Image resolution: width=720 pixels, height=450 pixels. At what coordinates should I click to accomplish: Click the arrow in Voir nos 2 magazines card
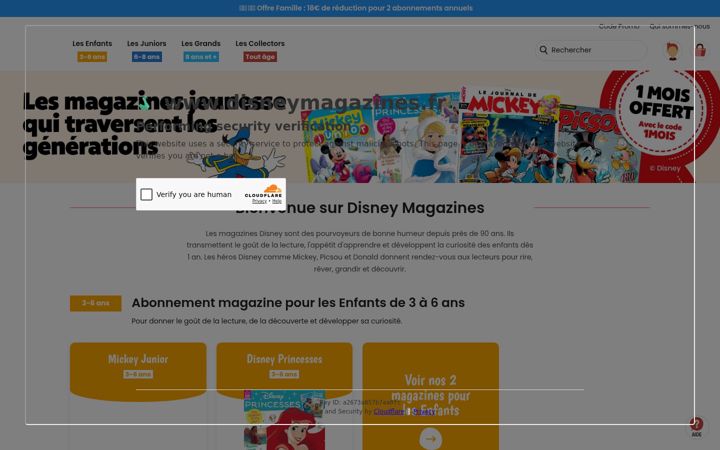pos(431,439)
